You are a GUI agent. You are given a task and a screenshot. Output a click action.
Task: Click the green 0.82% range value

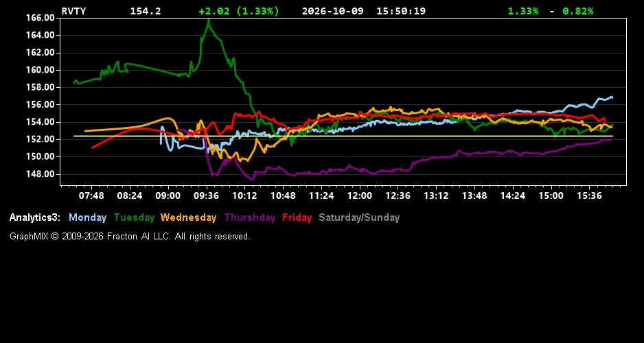coord(578,11)
